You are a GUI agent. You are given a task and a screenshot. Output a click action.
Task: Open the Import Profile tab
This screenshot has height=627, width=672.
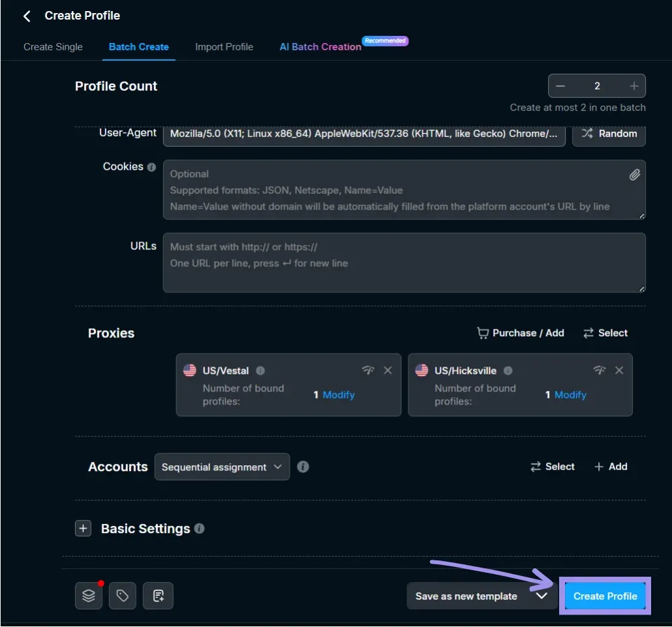224,47
